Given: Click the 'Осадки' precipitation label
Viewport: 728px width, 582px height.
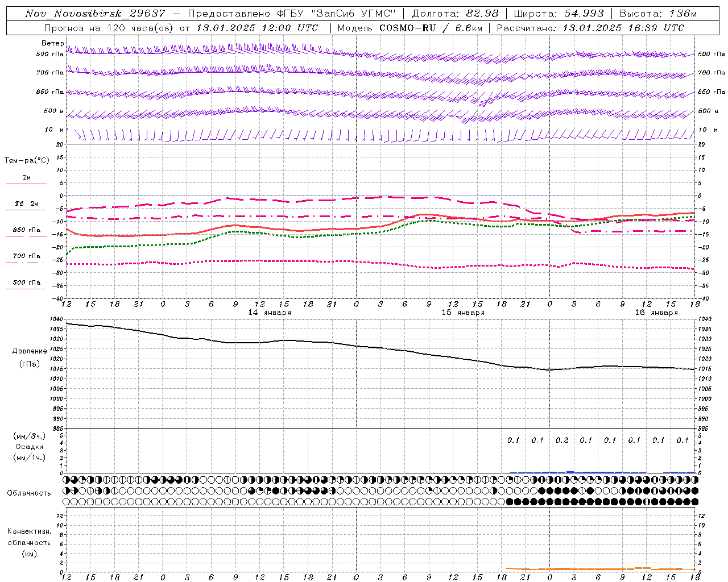Looking at the screenshot, I should tap(30, 447).
